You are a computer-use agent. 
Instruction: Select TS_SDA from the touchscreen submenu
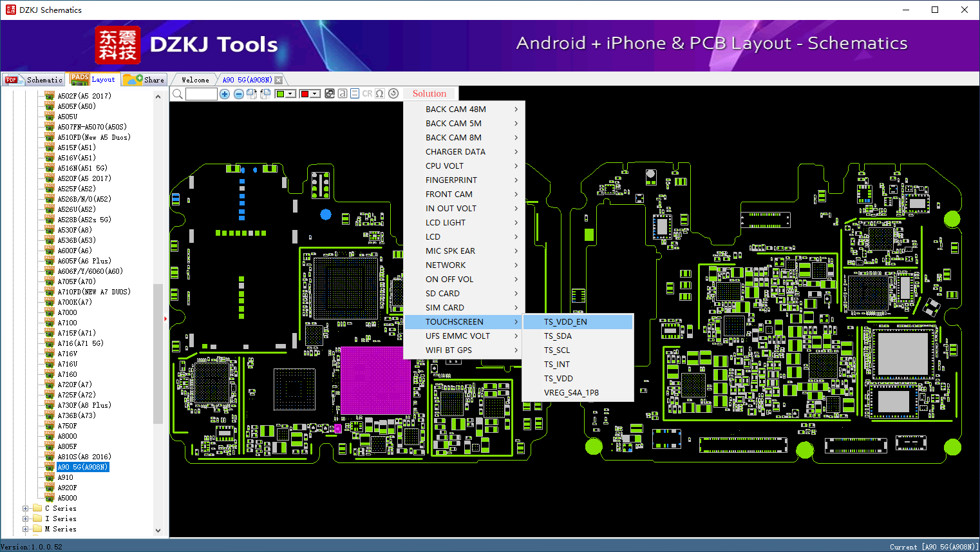[x=558, y=336]
